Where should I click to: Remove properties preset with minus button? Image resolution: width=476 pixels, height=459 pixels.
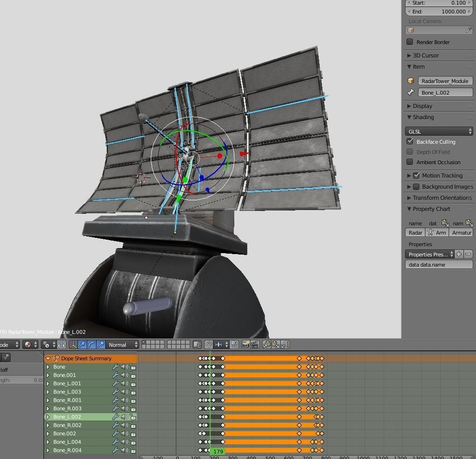(x=469, y=254)
